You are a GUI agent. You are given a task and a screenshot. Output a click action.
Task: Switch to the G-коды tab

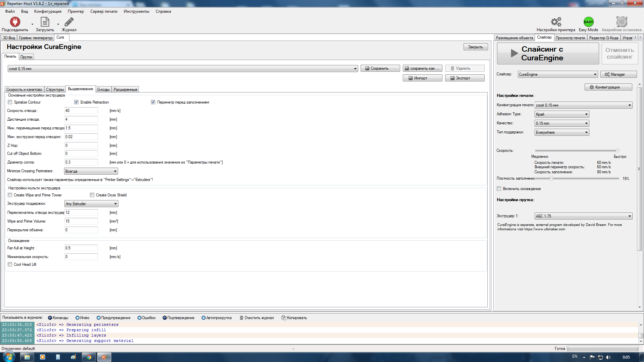(103, 89)
